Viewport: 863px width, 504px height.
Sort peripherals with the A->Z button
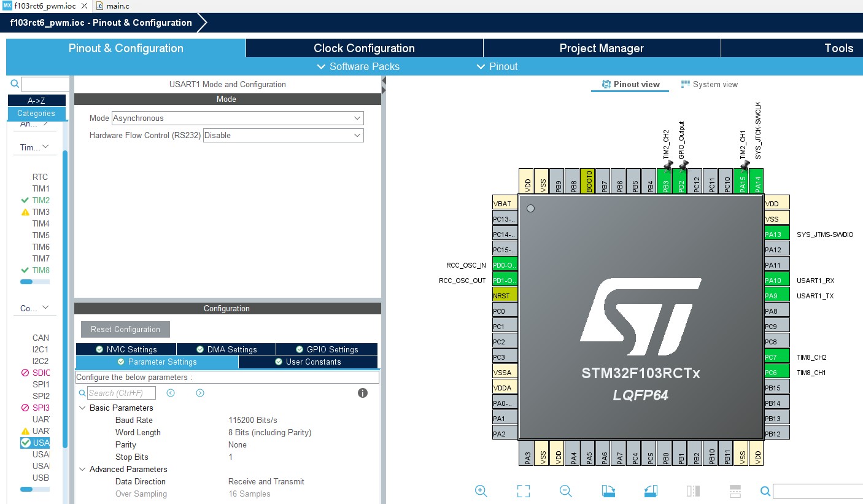(x=36, y=100)
